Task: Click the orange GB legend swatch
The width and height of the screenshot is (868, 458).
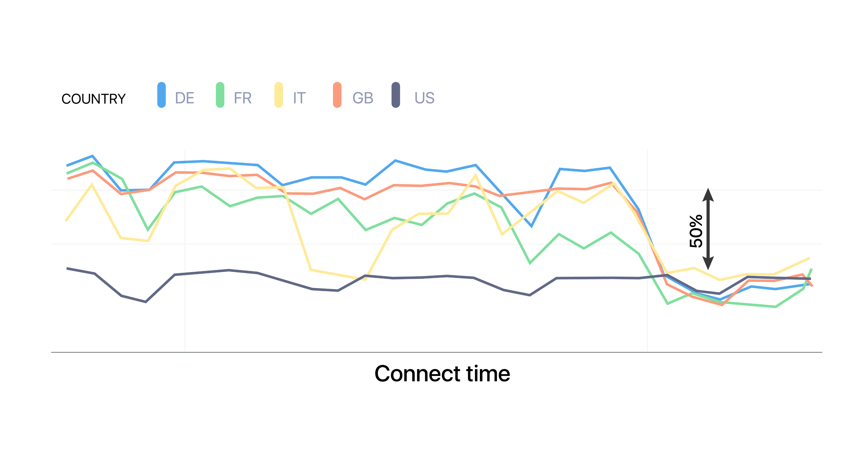Action: [337, 95]
